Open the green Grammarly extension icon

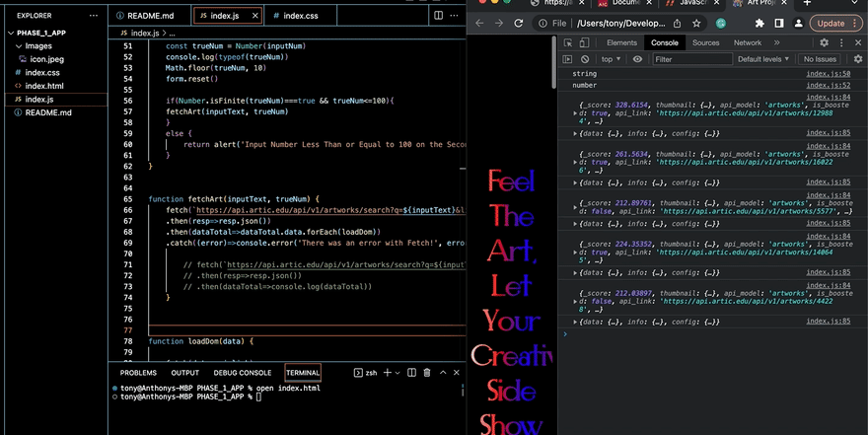pos(721,24)
